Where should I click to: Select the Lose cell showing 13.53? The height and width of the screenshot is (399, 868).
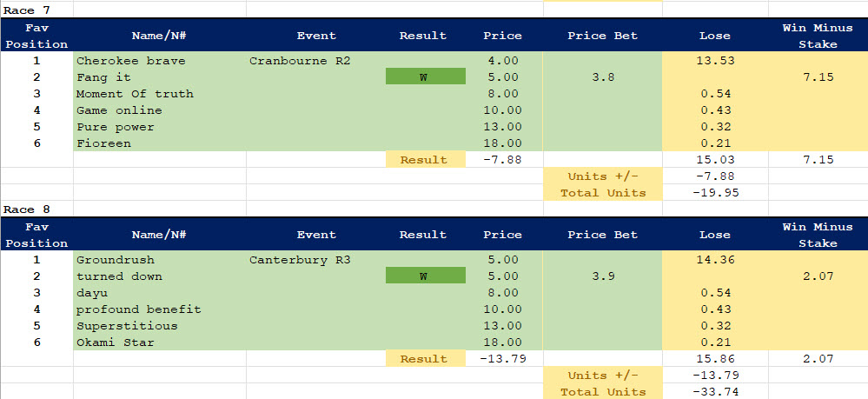(715, 61)
